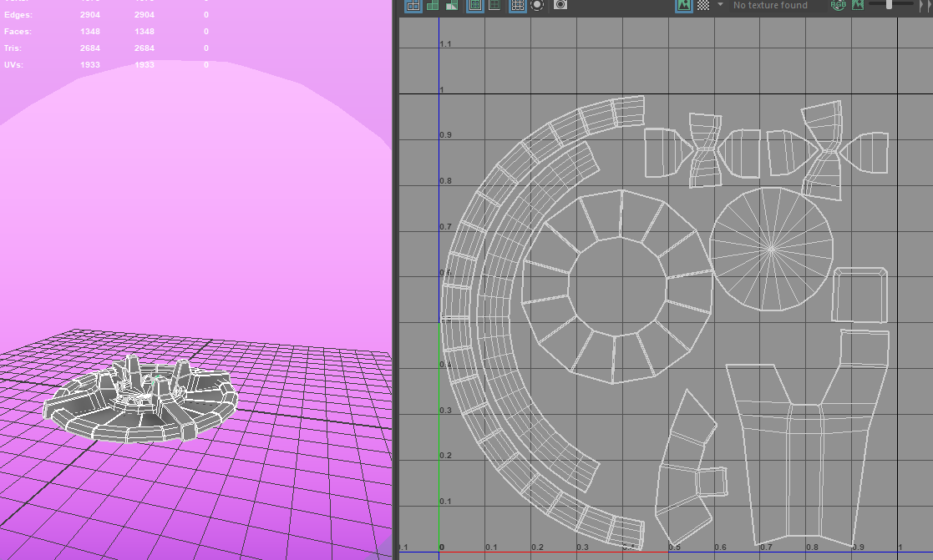Select the round platform mesh in viewport
933x560 pixels.
[x=140, y=400]
